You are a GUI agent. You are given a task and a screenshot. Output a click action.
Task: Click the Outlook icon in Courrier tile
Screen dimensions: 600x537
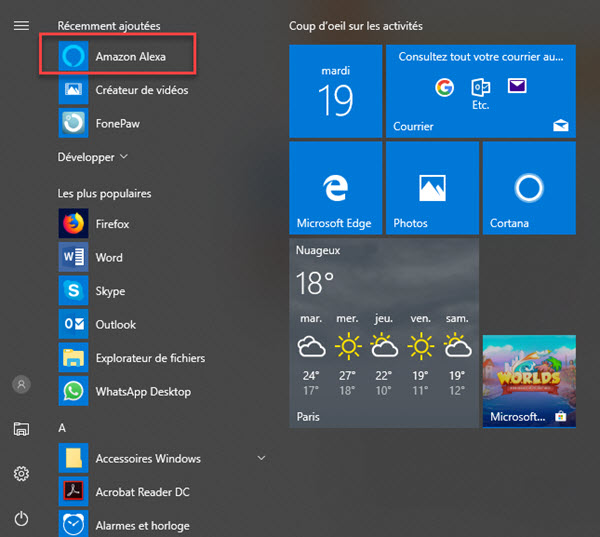coord(481,87)
